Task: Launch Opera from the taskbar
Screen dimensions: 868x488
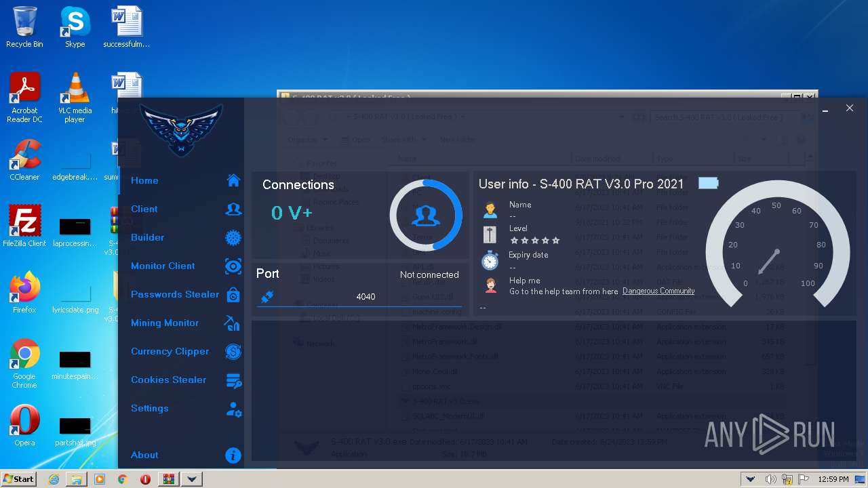Action: coord(145,479)
